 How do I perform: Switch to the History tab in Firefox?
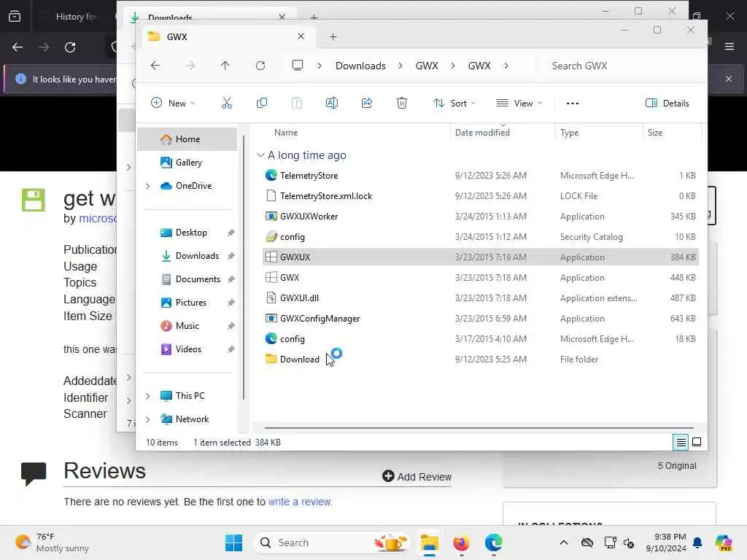point(76,17)
